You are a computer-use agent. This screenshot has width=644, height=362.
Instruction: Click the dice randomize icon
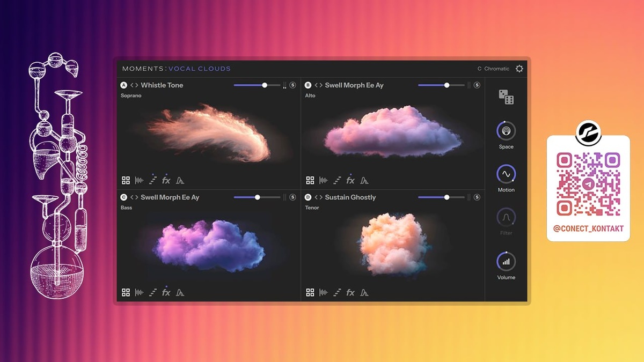click(x=506, y=97)
